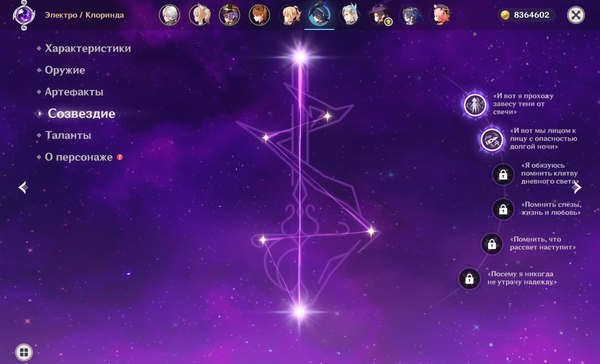Viewport: 600px width, 364px height.
Task: Go to next character with right arrow
Action: pos(577,187)
